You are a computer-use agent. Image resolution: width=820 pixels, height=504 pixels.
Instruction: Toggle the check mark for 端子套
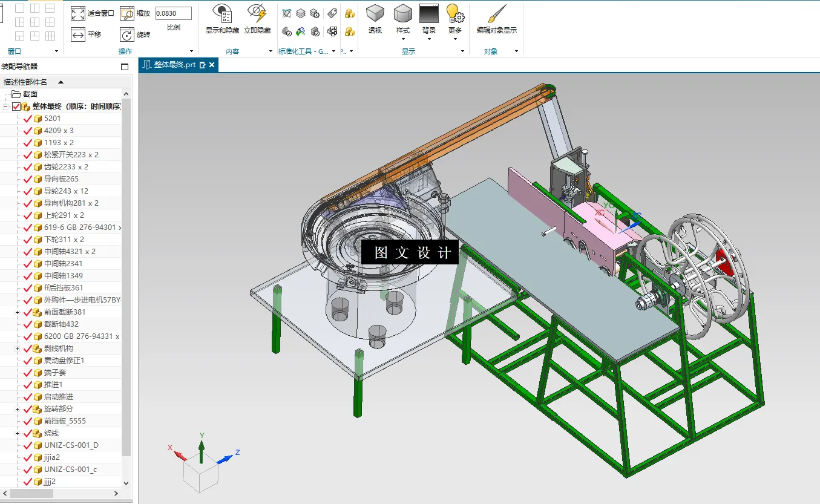point(27,373)
